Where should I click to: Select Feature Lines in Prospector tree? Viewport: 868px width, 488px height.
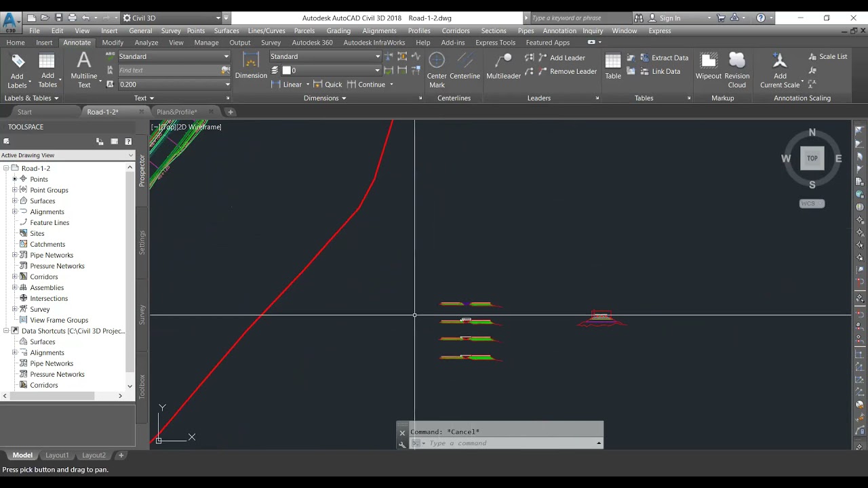(x=50, y=222)
